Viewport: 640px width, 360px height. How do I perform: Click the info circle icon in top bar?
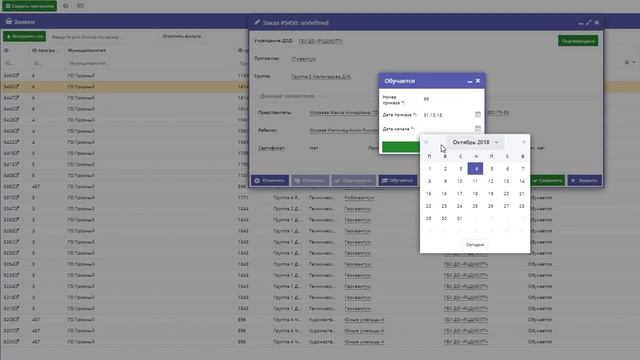tap(66, 6)
